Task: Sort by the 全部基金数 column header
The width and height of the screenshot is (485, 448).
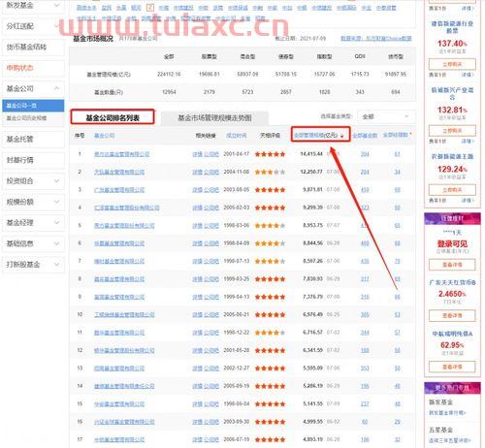Action: [365, 136]
